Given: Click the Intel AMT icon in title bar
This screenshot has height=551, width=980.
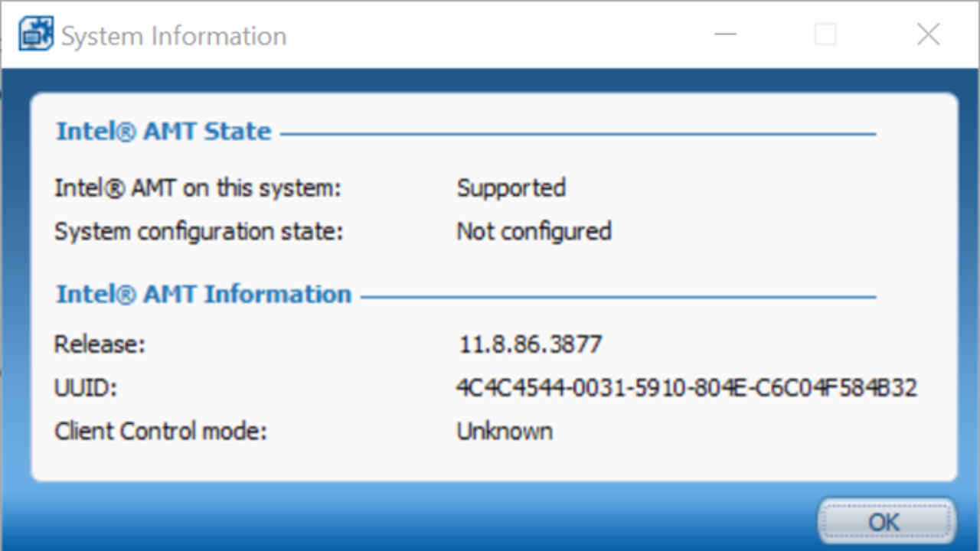Looking at the screenshot, I should [36, 35].
